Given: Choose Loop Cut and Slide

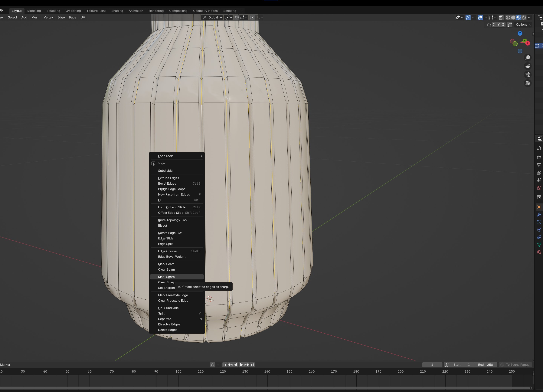Looking at the screenshot, I should [177, 207].
